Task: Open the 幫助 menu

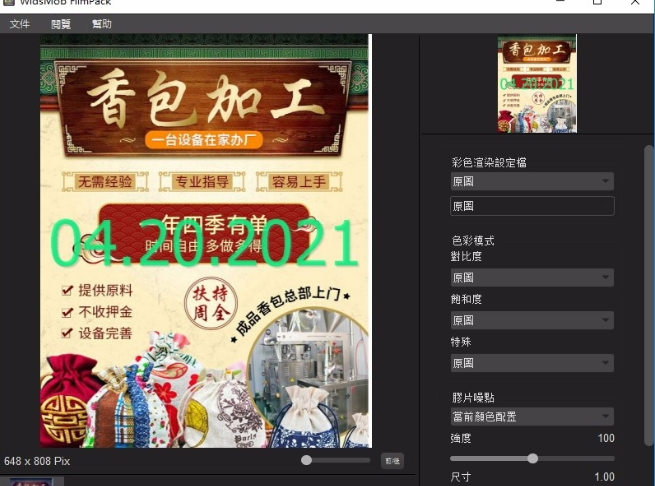Action: (101, 23)
